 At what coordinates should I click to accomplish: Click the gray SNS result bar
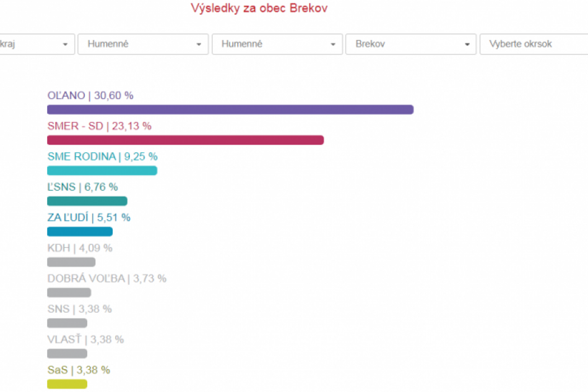67,323
